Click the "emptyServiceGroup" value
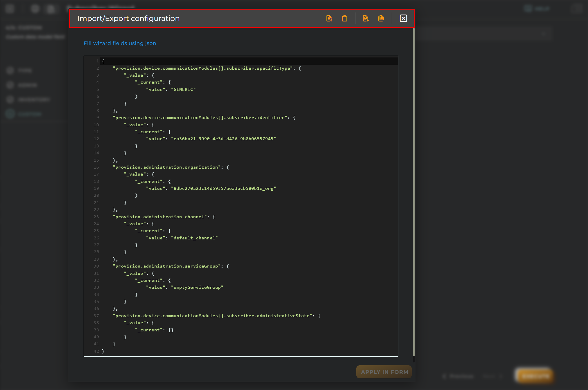The height and width of the screenshot is (390, 588). pyautogui.click(x=197, y=287)
